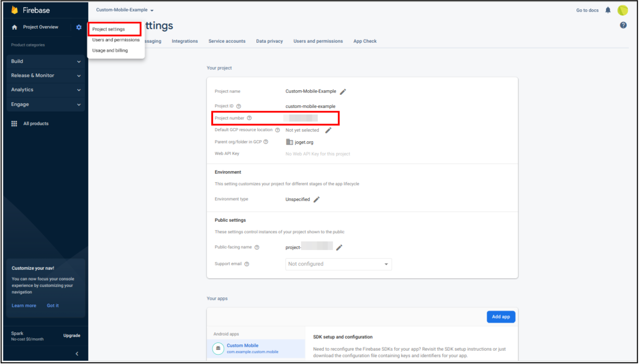
Task: Click the joget.org parent org text
Action: (304, 142)
